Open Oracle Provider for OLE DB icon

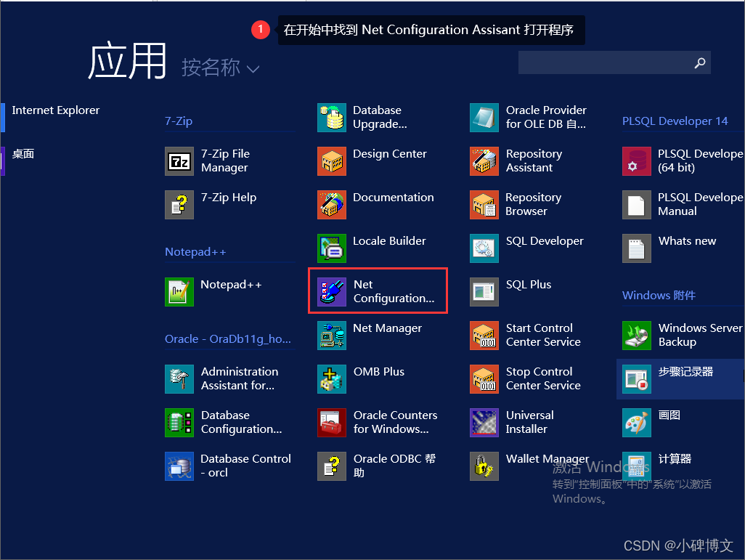click(x=484, y=118)
